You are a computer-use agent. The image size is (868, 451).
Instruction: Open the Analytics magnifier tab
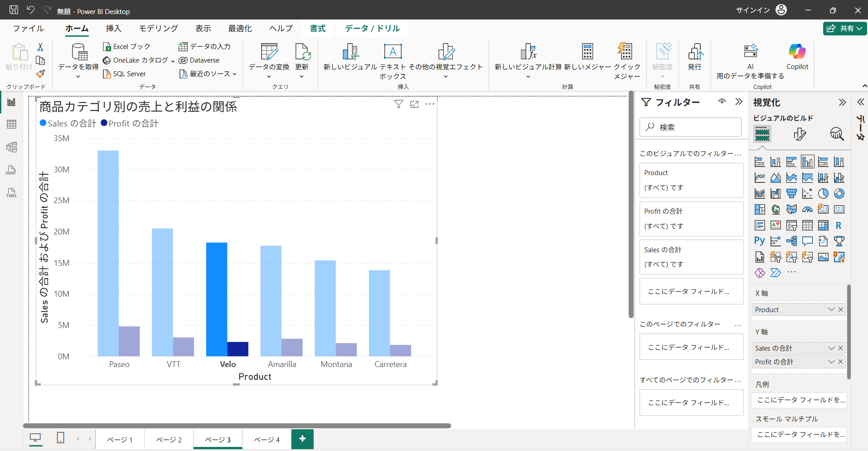[x=837, y=134]
